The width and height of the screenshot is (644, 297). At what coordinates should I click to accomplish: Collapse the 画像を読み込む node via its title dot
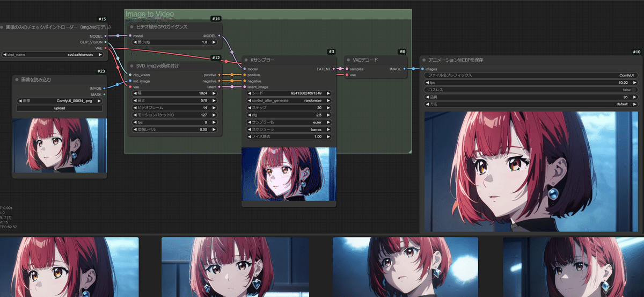pyautogui.click(x=18, y=80)
